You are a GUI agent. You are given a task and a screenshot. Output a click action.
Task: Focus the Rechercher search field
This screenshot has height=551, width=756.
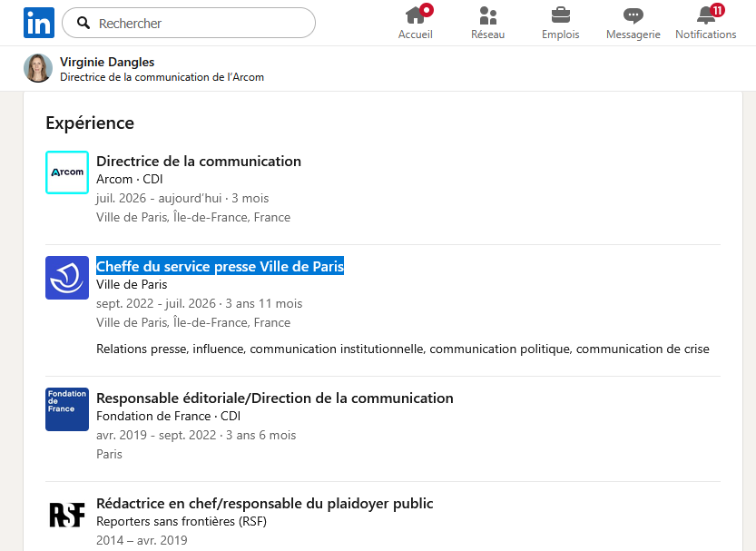coord(189,23)
